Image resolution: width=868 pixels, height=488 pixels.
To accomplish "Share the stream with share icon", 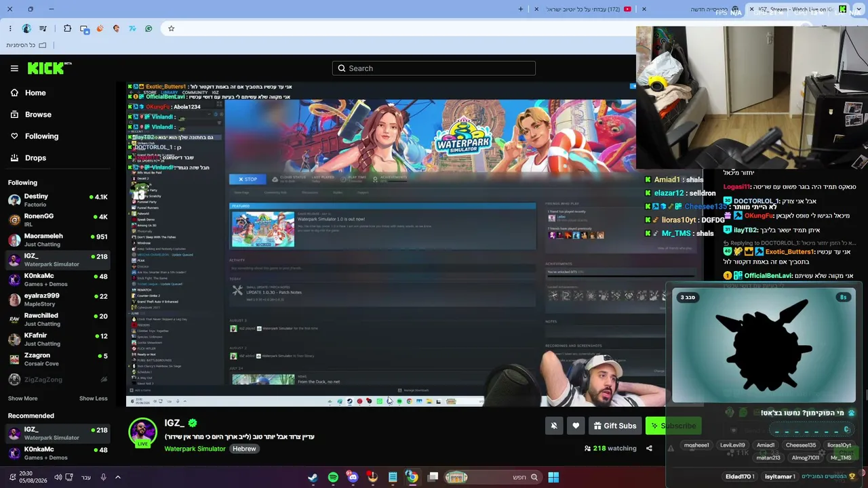I will pos(649,448).
